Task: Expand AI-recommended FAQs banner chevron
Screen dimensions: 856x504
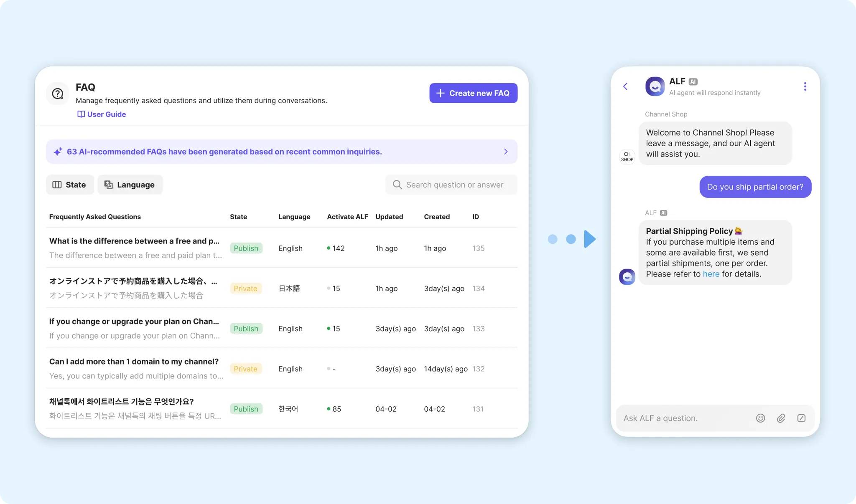Action: 506,152
